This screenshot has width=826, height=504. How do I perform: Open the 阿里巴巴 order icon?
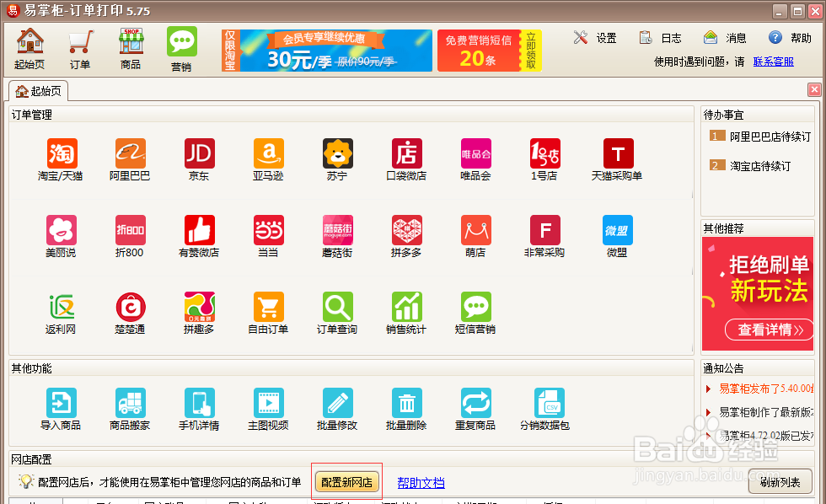click(x=131, y=153)
